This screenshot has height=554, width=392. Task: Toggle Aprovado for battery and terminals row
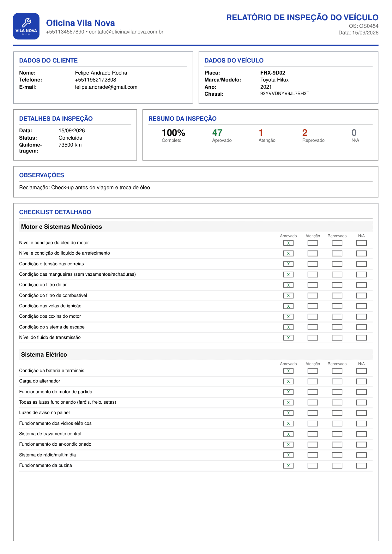tap(288, 371)
